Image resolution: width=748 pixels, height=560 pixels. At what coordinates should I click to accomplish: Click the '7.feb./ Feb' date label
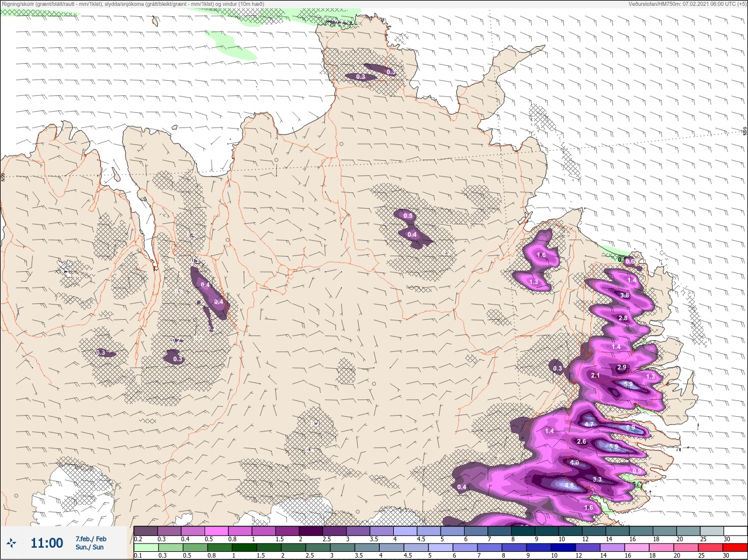point(91,538)
